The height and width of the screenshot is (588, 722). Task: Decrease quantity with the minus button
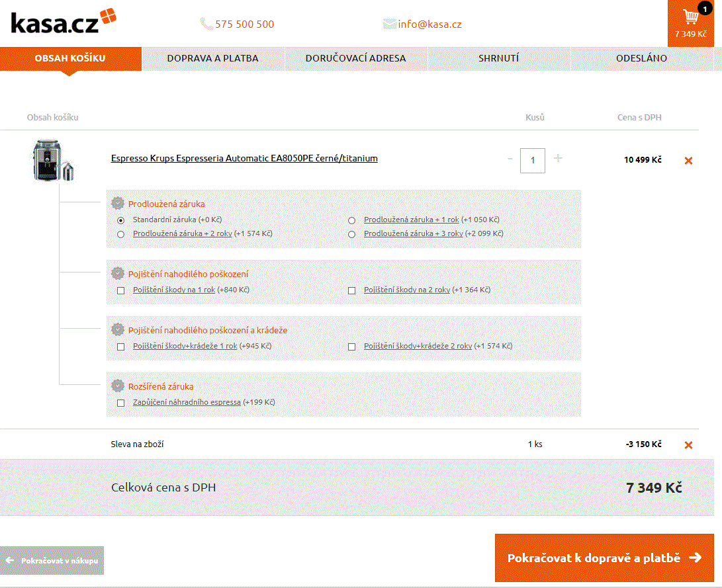[510, 159]
